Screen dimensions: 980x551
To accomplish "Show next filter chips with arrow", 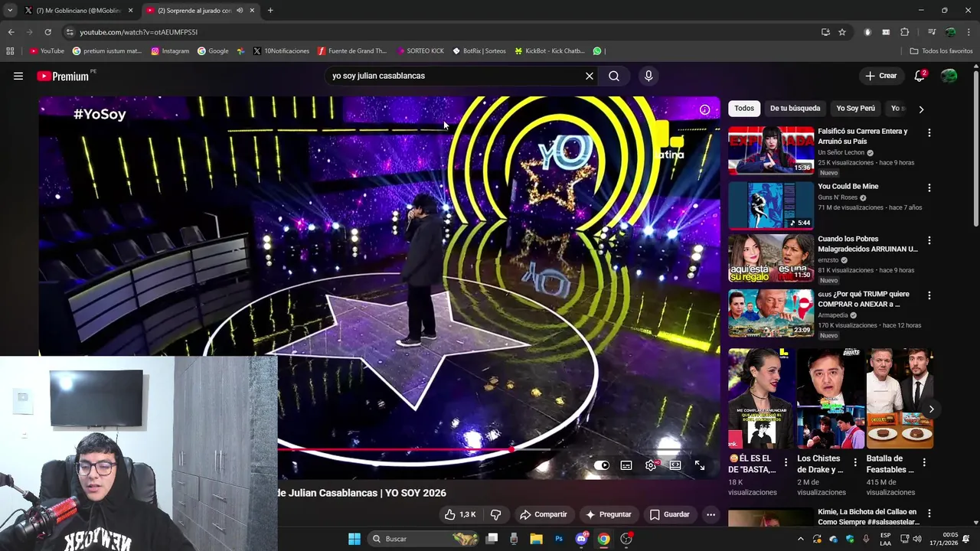I will point(921,109).
